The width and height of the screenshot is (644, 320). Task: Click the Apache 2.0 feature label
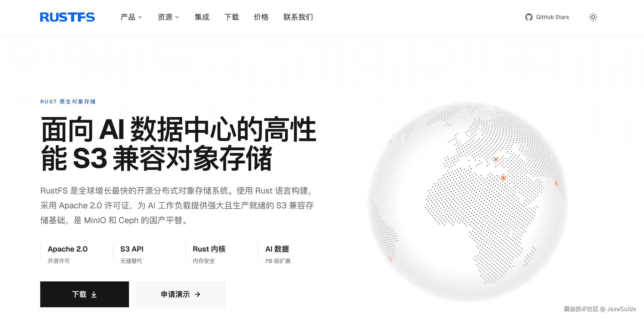click(x=67, y=249)
